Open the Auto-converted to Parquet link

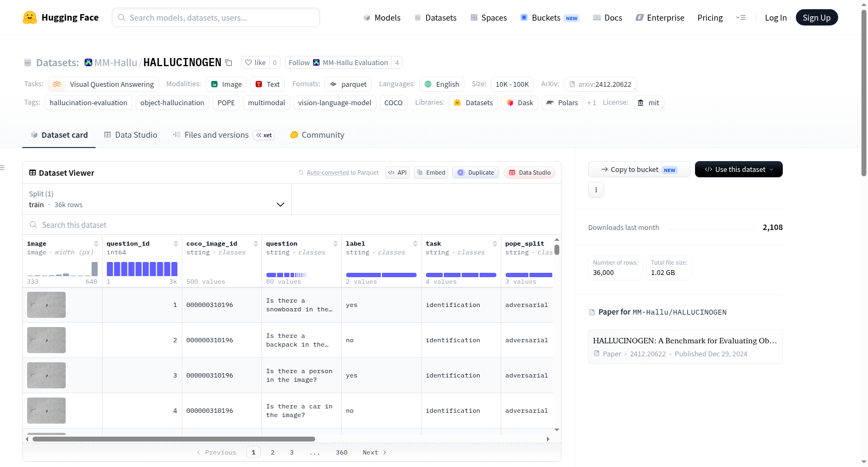click(328, 172)
